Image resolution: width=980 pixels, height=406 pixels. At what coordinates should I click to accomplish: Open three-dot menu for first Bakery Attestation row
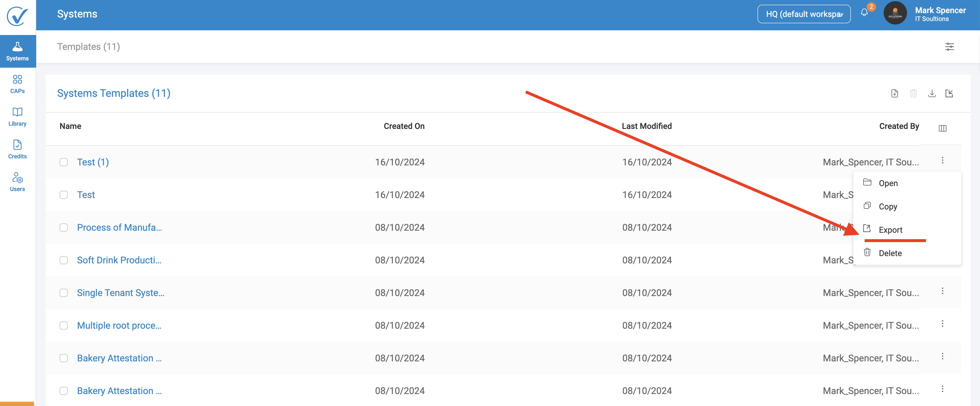click(x=943, y=357)
